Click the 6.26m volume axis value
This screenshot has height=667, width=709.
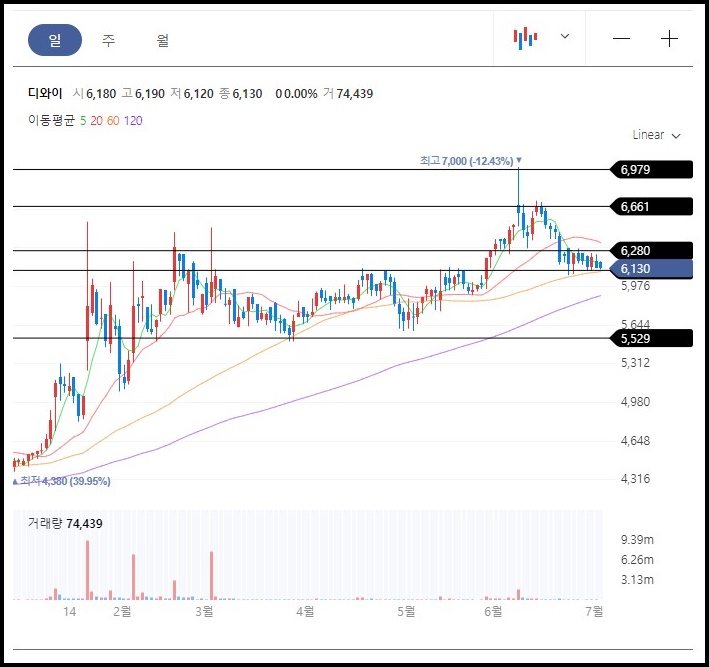pos(637,560)
